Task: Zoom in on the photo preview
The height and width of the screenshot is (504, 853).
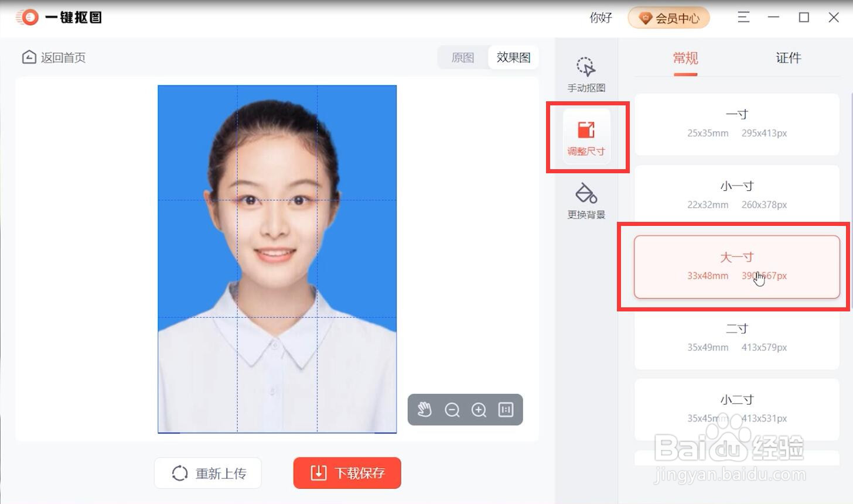Action: [479, 410]
